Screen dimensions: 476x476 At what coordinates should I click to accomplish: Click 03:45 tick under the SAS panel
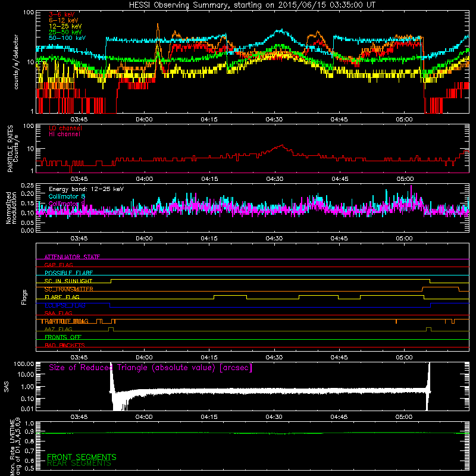click(79, 417)
